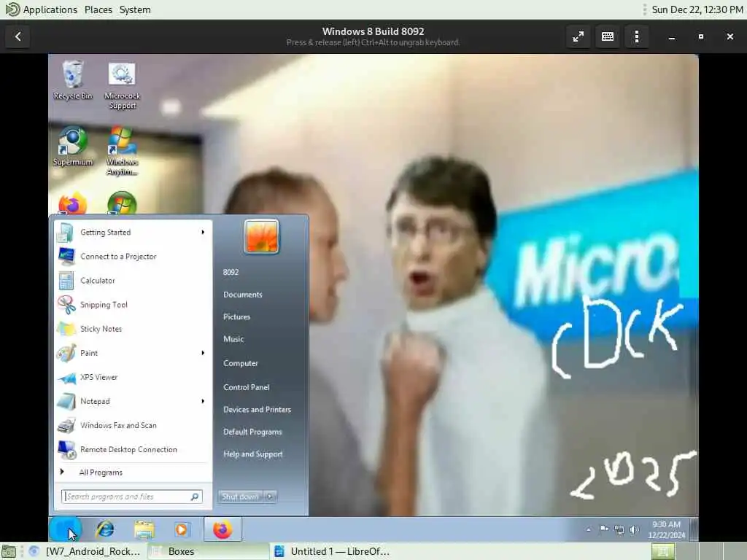
Task: Open Music from Start menu
Action: pyautogui.click(x=233, y=339)
